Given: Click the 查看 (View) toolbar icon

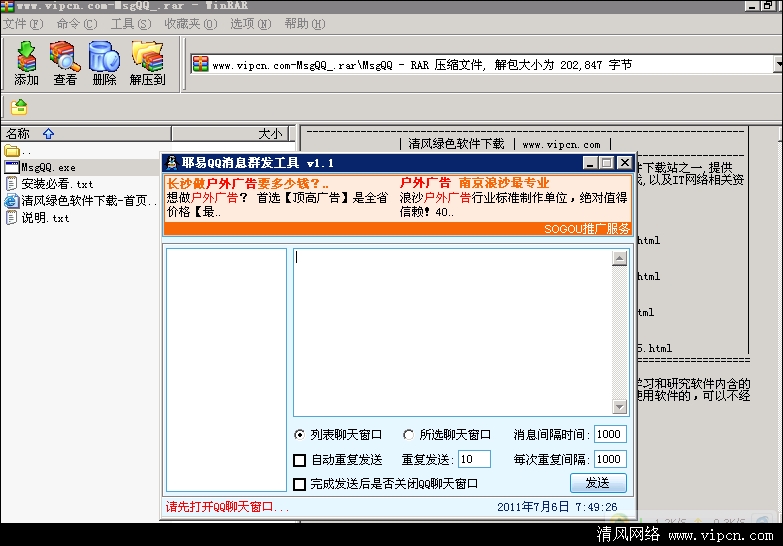Looking at the screenshot, I should pyautogui.click(x=65, y=63).
